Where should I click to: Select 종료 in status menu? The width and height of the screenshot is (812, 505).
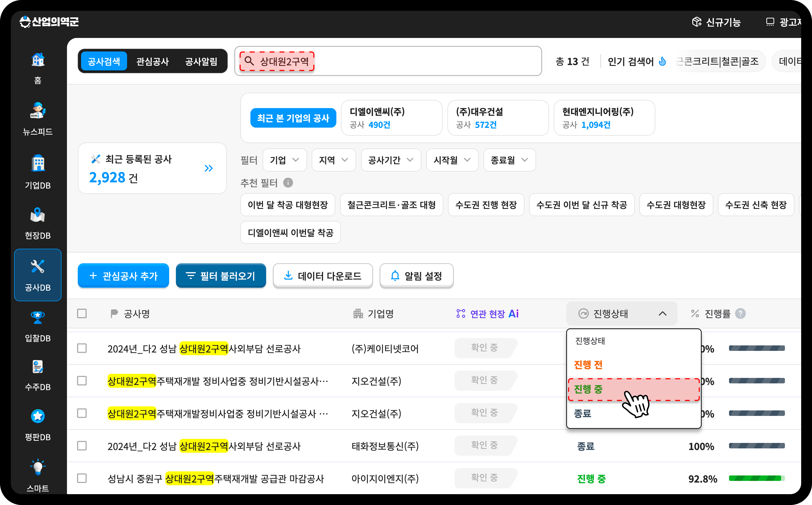click(x=634, y=414)
